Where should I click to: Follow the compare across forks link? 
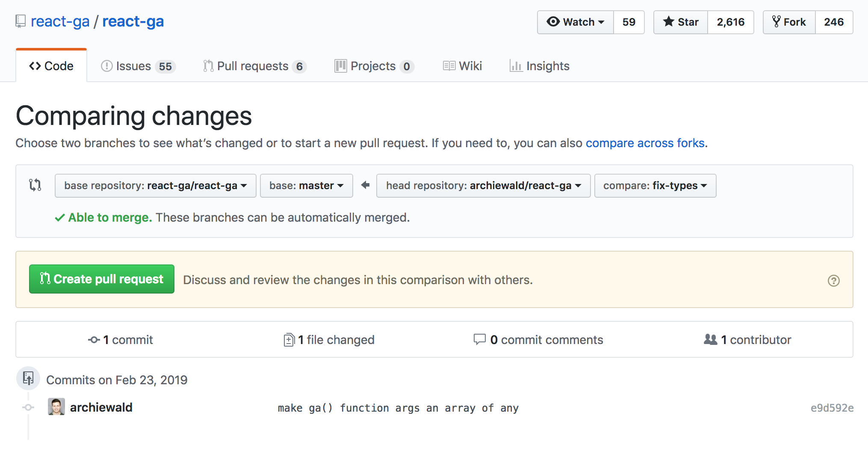pyautogui.click(x=645, y=143)
